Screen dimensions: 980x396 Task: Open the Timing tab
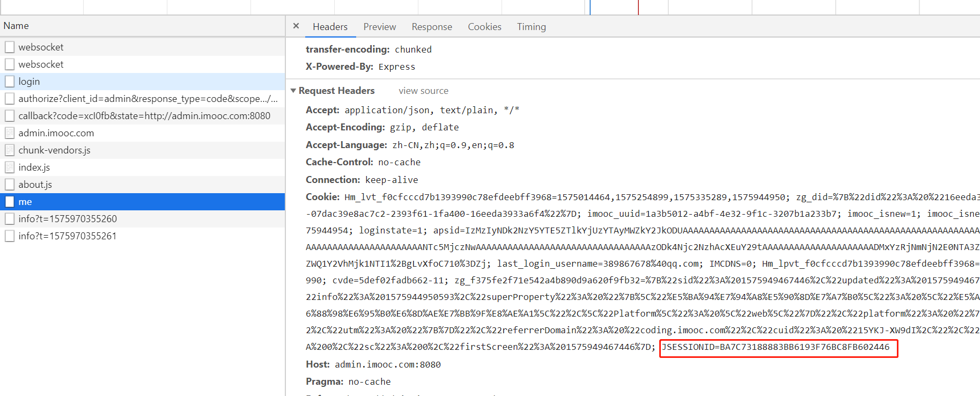(532, 27)
